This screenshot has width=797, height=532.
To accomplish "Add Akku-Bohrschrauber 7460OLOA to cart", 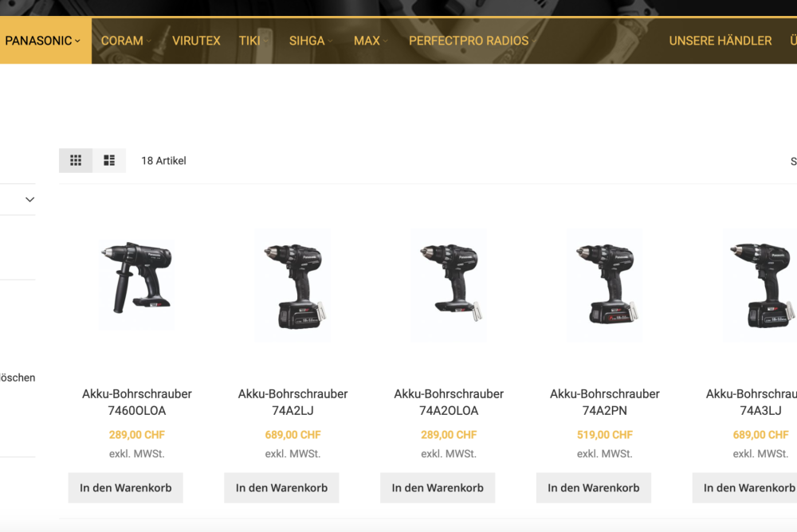I will pyautogui.click(x=126, y=487).
